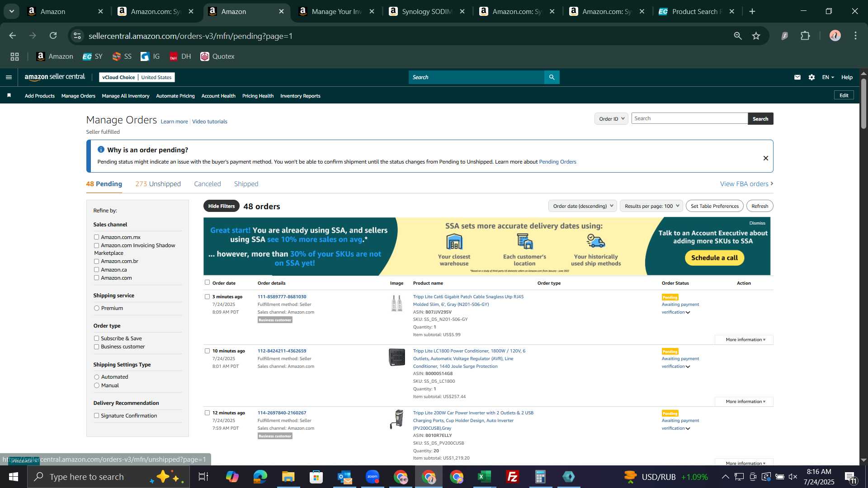This screenshot has height=488, width=868.
Task: Expand Awaiting payment verification for order 111-8589777-8681030
Action: pyautogui.click(x=688, y=312)
